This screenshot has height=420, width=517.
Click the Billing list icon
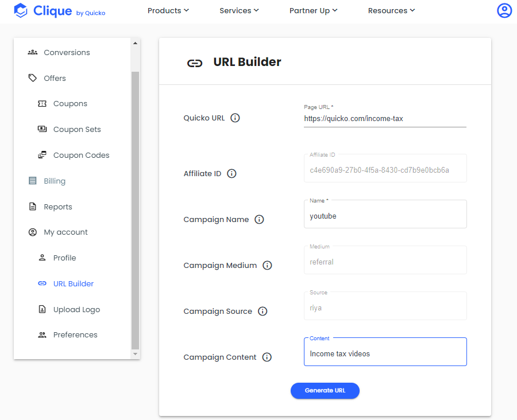(32, 181)
